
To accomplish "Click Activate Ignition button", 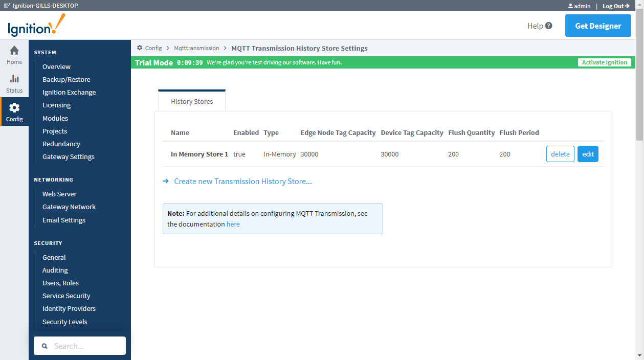I will (604, 62).
